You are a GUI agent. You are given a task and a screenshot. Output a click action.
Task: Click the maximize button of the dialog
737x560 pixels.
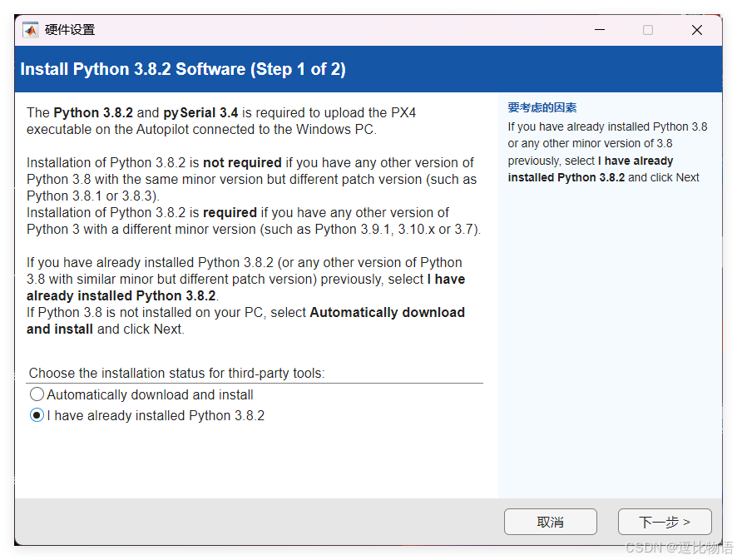(x=647, y=29)
